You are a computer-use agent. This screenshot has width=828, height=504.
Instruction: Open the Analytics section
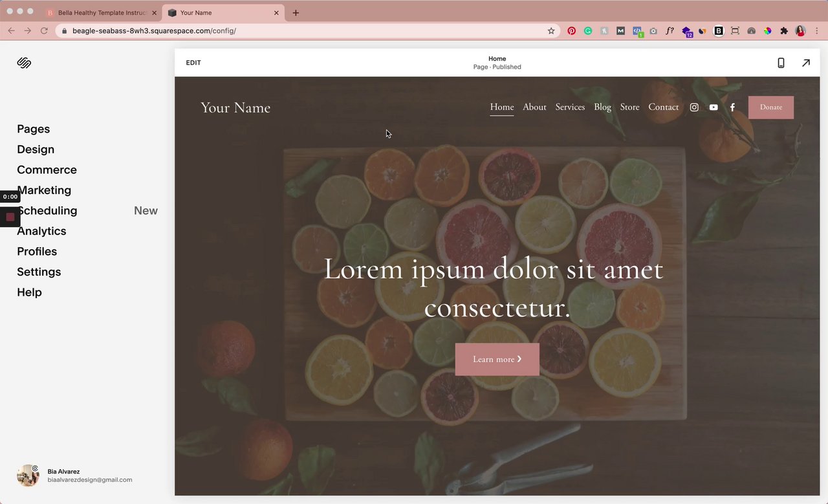[41, 231]
